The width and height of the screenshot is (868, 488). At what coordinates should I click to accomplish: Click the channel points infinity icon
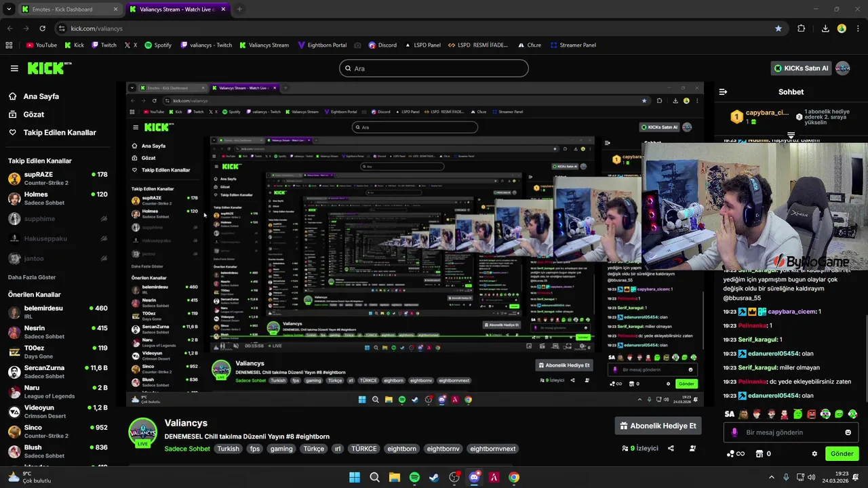735,453
